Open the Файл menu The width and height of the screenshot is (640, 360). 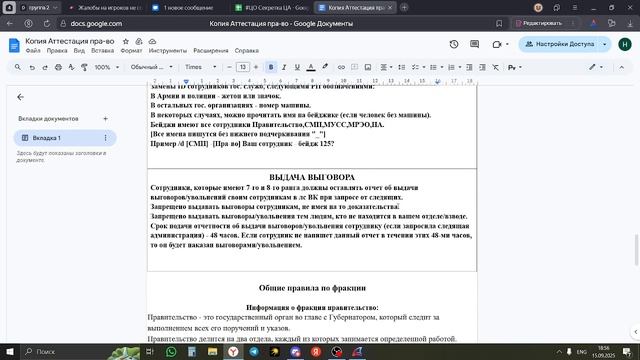click(33, 51)
